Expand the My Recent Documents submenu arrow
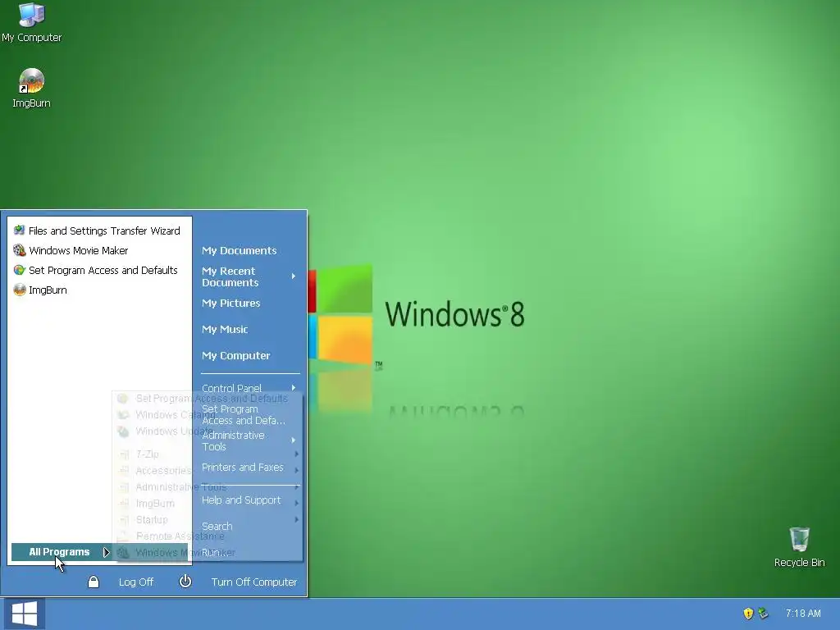This screenshot has width=840, height=630. click(x=294, y=276)
